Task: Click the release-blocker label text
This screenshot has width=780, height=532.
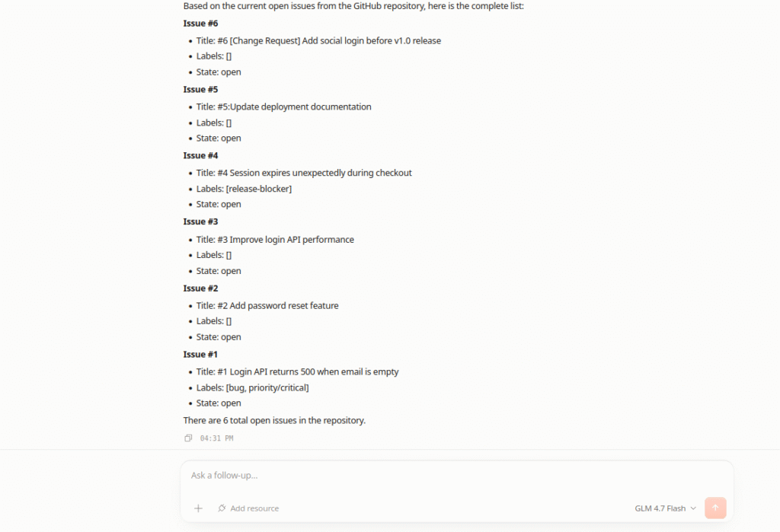Action: pos(259,189)
